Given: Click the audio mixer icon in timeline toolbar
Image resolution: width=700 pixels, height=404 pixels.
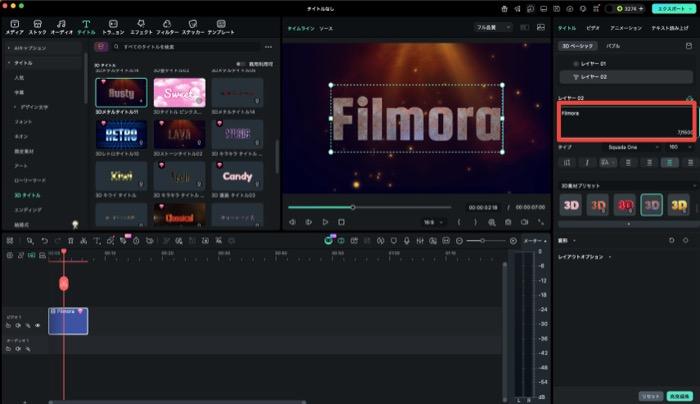Looking at the screenshot, I should click(420, 241).
